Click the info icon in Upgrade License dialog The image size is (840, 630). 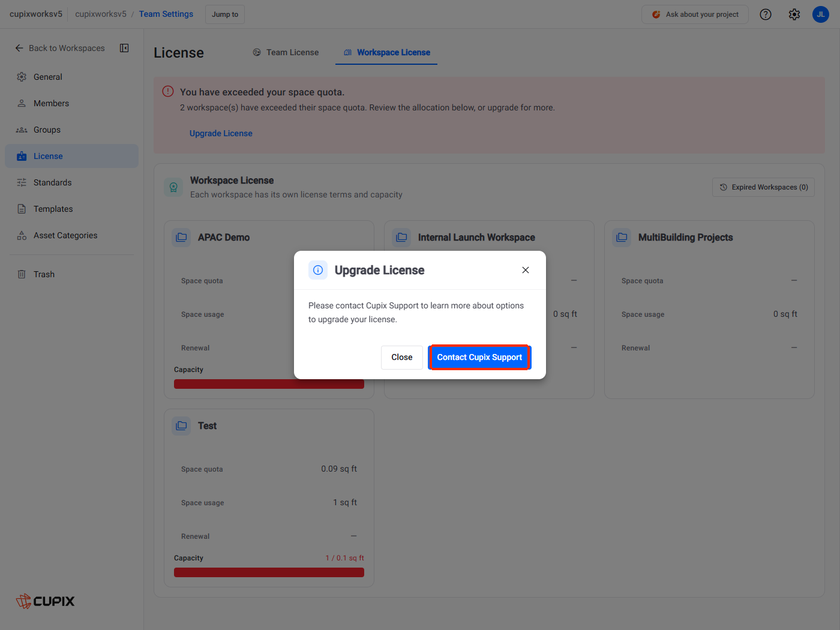[x=318, y=270]
